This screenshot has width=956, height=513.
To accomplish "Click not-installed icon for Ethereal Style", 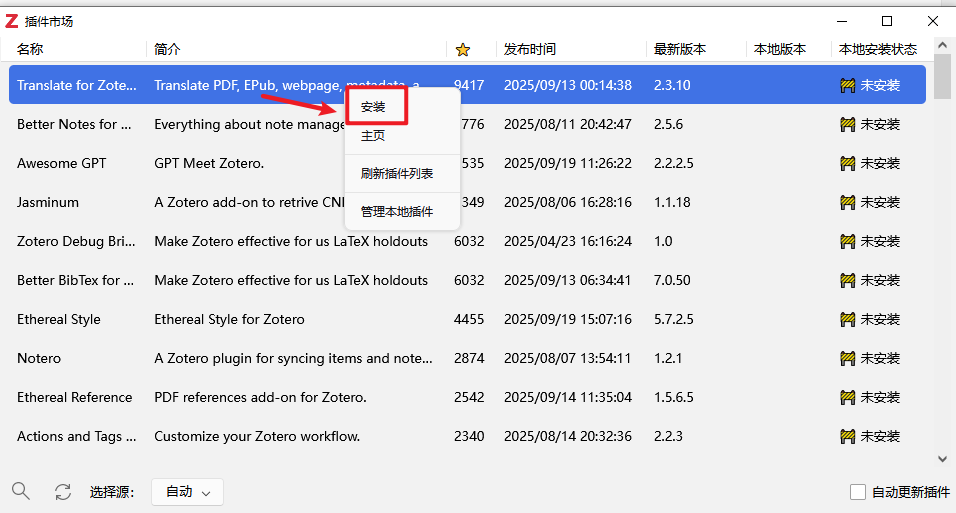I will (x=848, y=319).
